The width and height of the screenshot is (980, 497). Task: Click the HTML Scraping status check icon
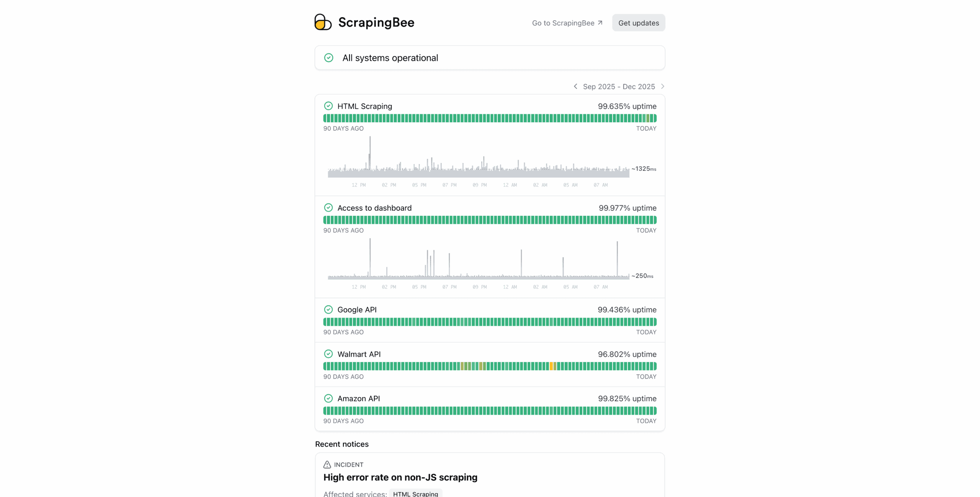click(x=328, y=106)
